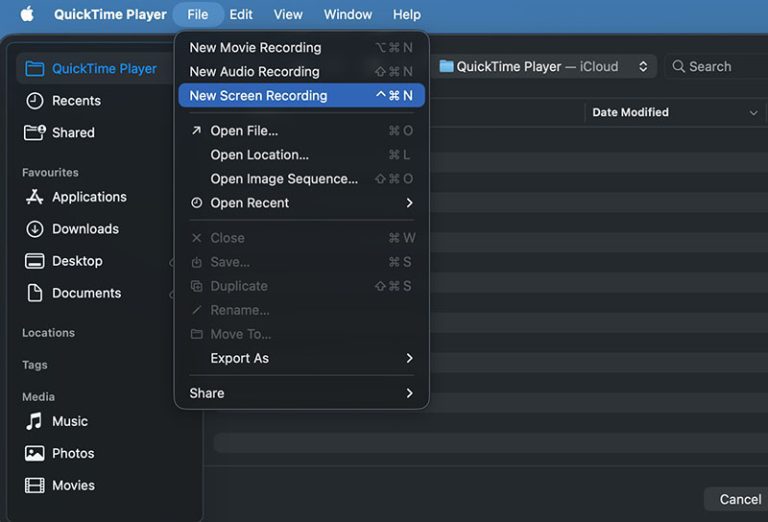Click the pencil icon beside Rename…
The image size is (768, 522).
tap(196, 310)
